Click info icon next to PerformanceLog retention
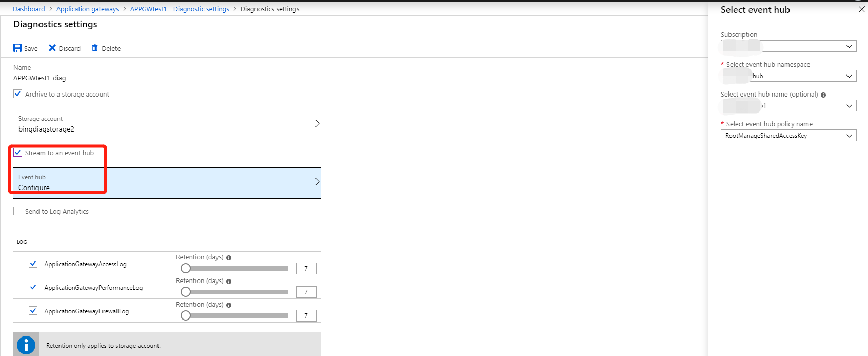The height and width of the screenshot is (356, 868). pyautogui.click(x=229, y=282)
